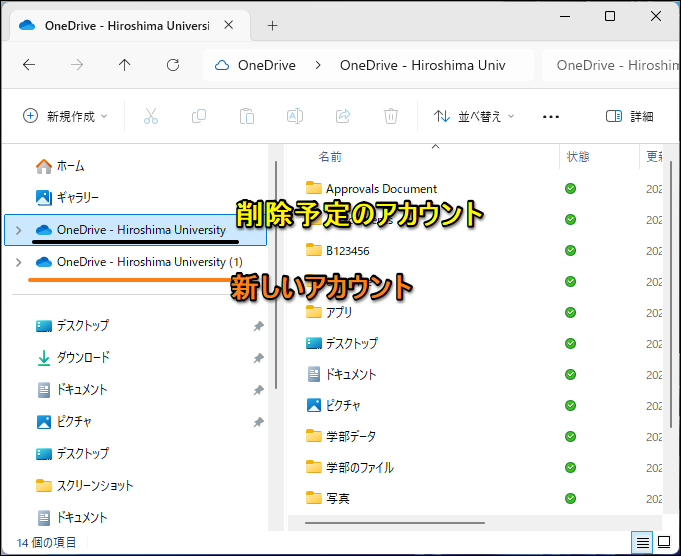Open the three-dot See more menu
This screenshot has height=556, width=681.
pos(551,116)
